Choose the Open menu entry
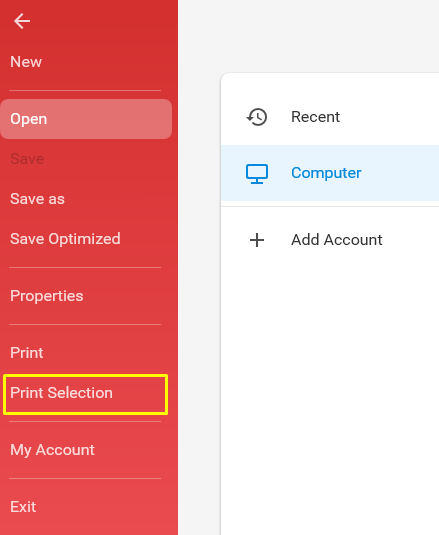439x535 pixels. coord(86,119)
